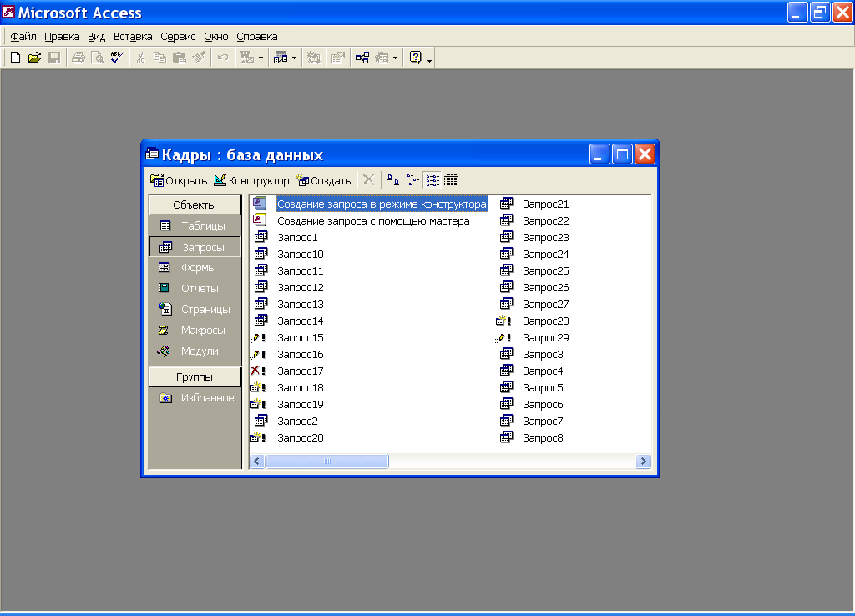The height and width of the screenshot is (616, 855).
Task: Click the scroll left arrow
Action: (x=257, y=462)
